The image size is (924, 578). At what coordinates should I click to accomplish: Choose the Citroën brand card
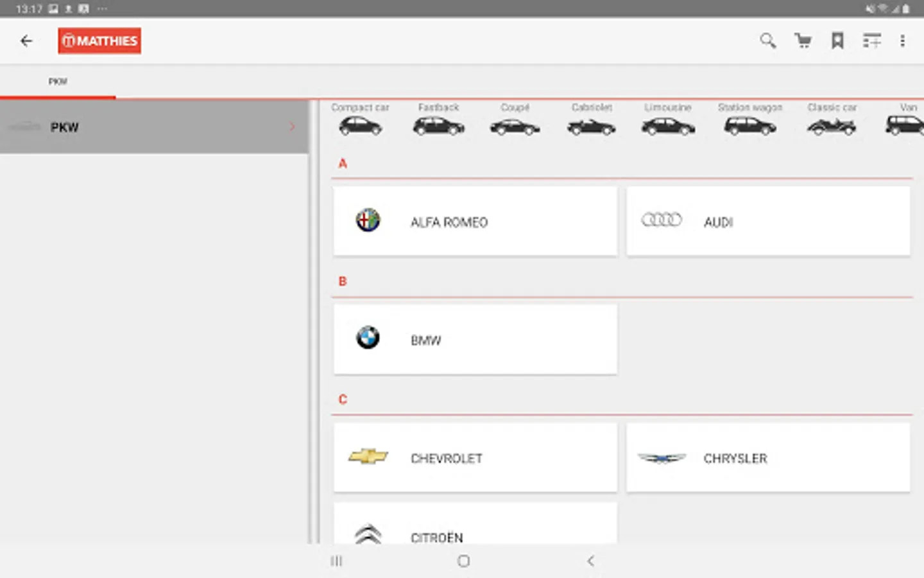[475, 523]
